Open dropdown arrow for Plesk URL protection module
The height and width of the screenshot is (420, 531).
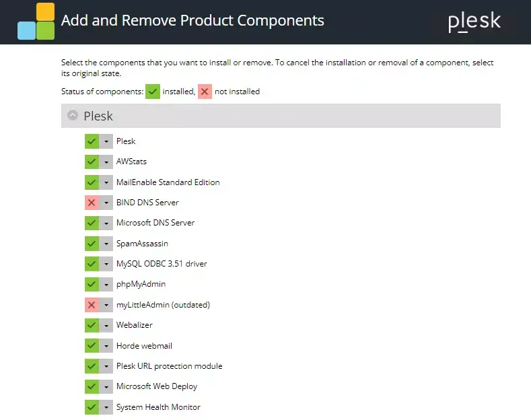106,366
